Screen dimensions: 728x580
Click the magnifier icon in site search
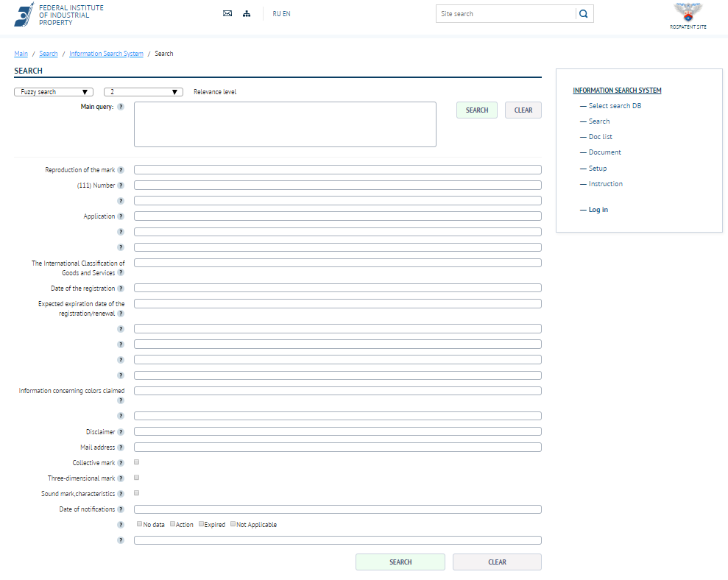[x=584, y=14]
